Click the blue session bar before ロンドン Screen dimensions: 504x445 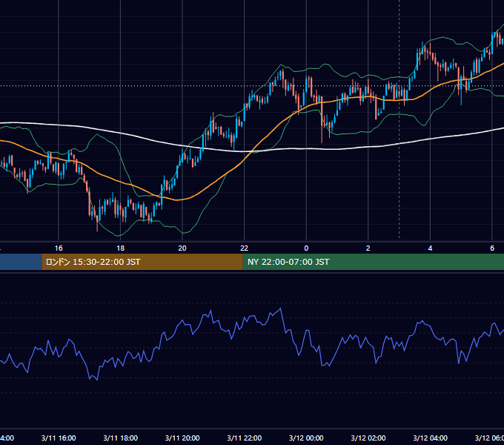click(21, 262)
